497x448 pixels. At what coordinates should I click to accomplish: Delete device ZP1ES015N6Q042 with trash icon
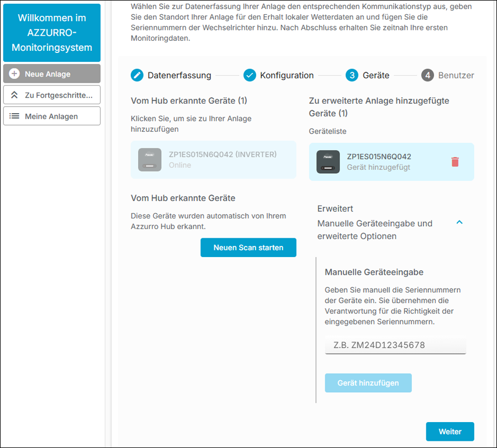pos(455,162)
